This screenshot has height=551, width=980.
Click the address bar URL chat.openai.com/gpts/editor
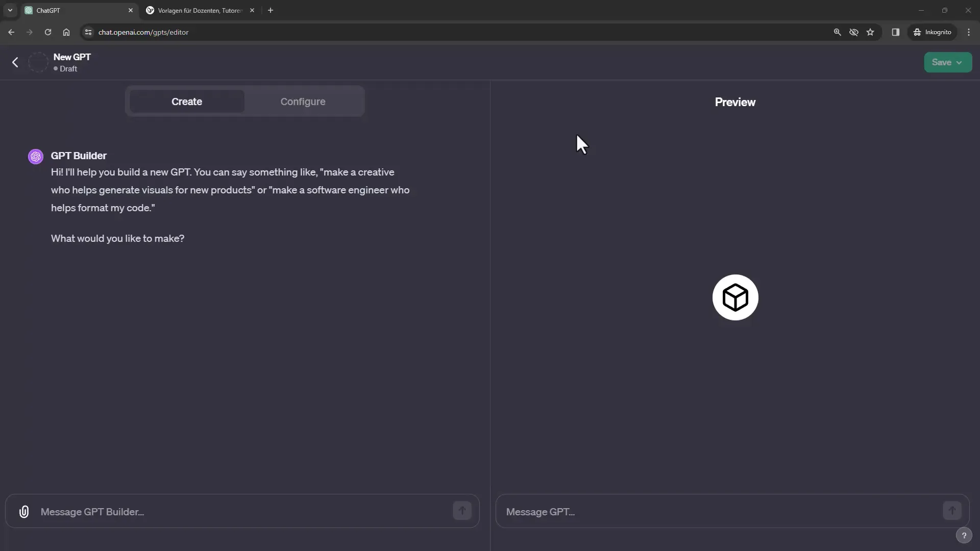143,32
